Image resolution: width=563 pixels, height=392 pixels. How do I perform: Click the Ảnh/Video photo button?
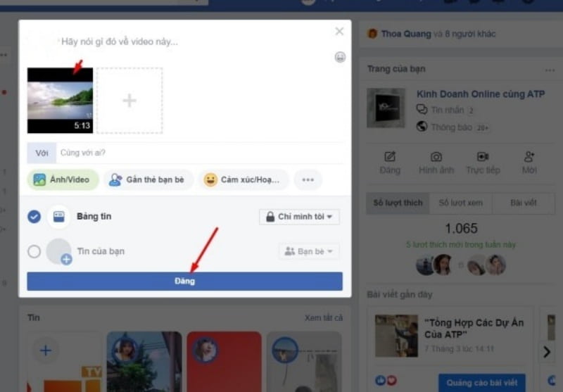63,179
